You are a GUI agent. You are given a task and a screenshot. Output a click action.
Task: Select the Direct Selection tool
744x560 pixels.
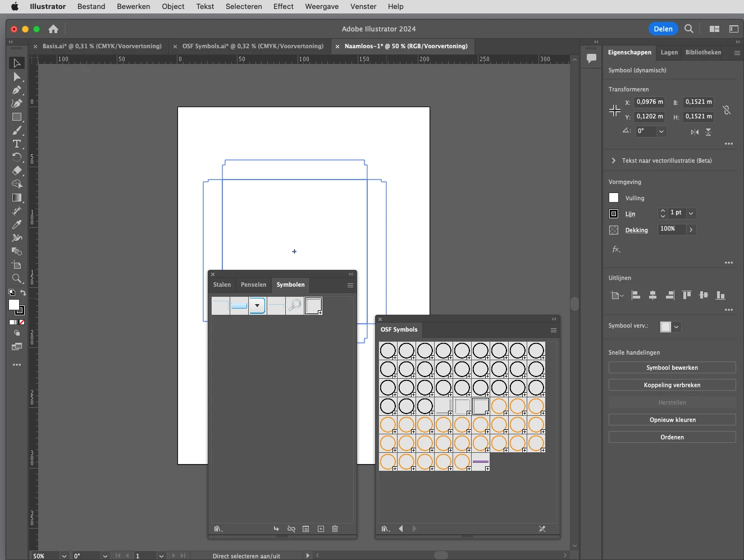click(x=17, y=77)
